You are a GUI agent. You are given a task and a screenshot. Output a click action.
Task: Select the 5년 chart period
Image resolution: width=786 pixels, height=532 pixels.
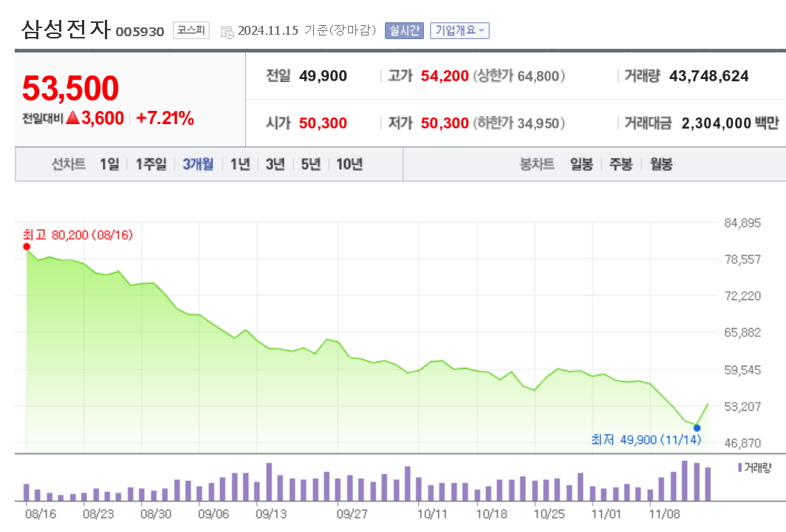tap(310, 164)
